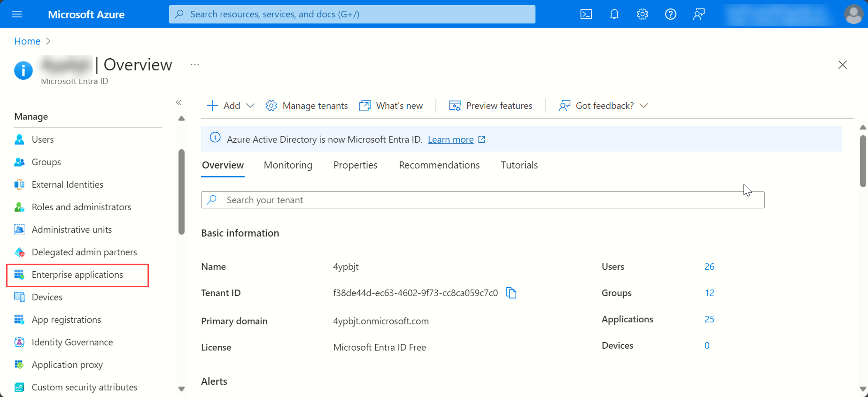
Task: Switch to the Properties tab
Action: [356, 165]
